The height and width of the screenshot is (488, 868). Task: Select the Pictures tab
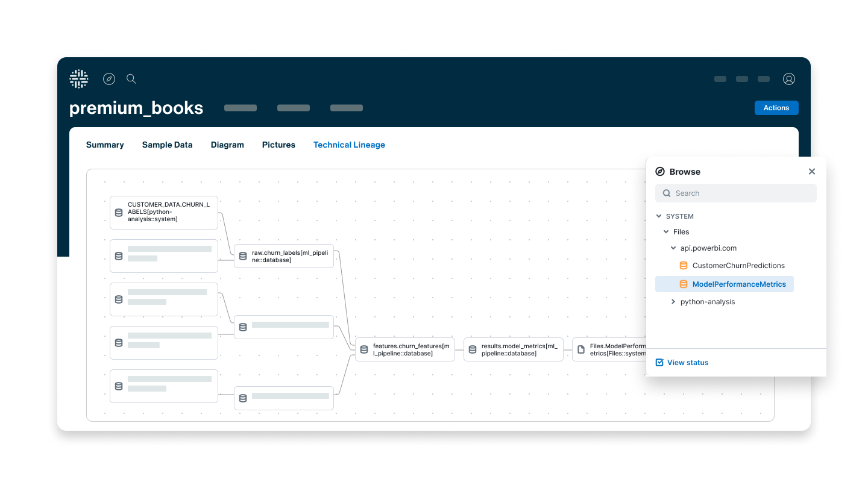[278, 145]
